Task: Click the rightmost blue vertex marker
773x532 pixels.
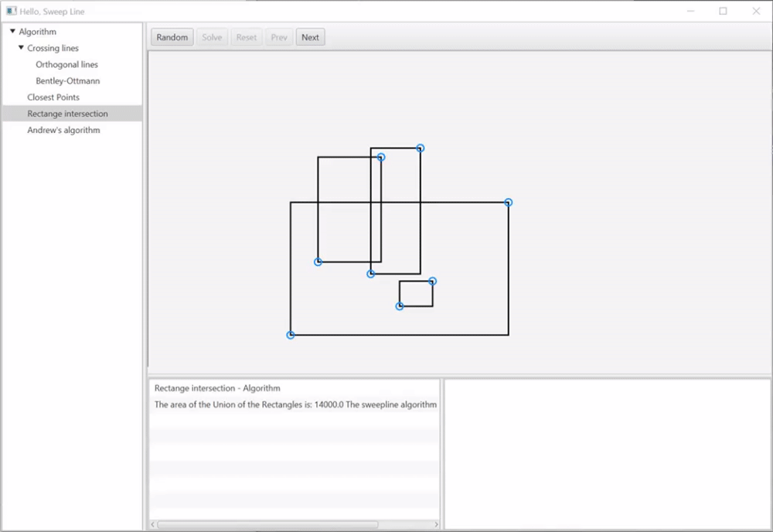Action: pyautogui.click(x=508, y=202)
